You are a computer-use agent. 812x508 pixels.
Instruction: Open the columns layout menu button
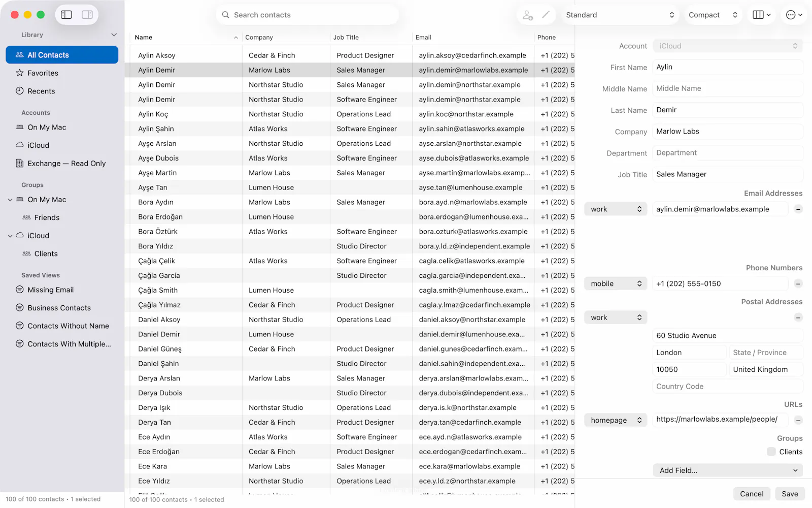tap(762, 15)
